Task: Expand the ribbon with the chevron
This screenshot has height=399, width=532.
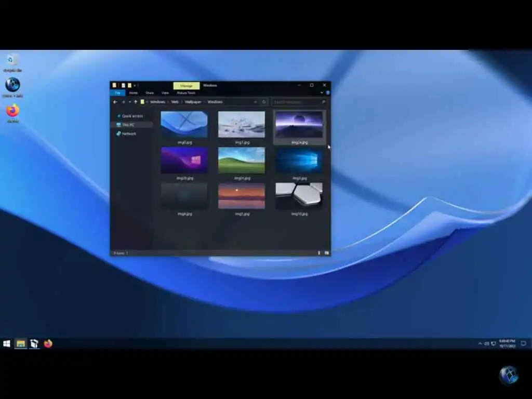Action: tap(322, 92)
